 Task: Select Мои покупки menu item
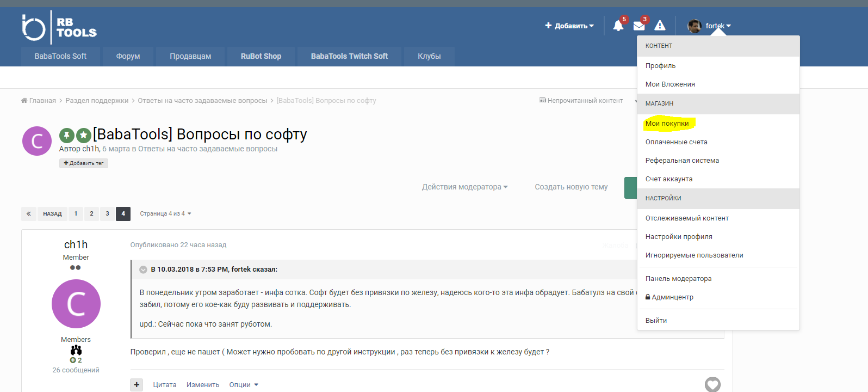(x=667, y=124)
